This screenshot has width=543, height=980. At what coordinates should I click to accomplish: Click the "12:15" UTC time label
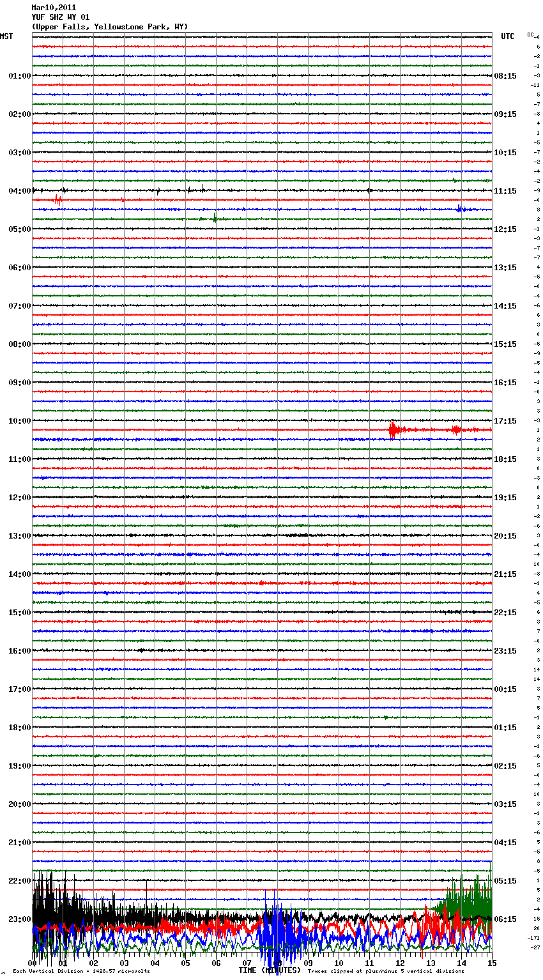pos(505,229)
